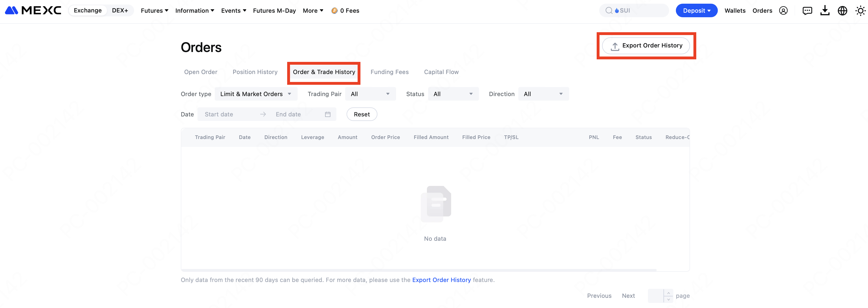This screenshot has width=868, height=308.
Task: Open the chat support icon
Action: [807, 11]
